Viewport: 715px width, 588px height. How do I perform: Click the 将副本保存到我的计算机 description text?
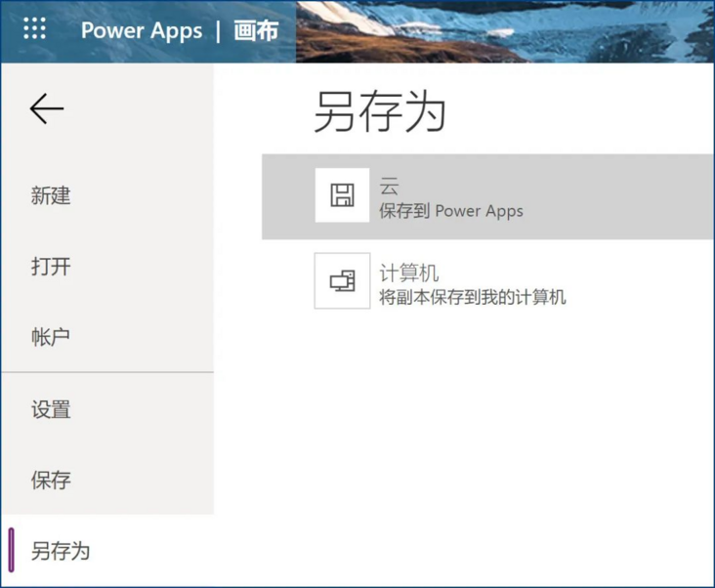473,297
